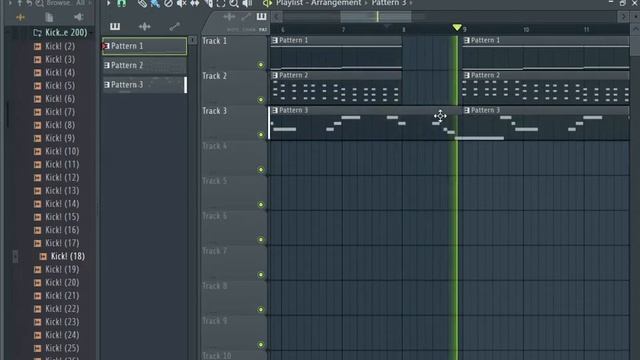Select sample Kick! (5)

tap(60, 86)
